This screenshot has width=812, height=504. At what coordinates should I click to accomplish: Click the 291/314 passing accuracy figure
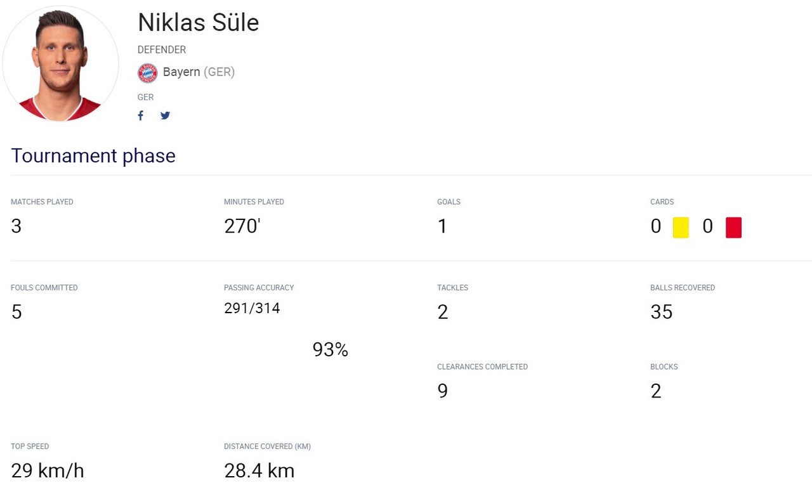click(x=252, y=309)
